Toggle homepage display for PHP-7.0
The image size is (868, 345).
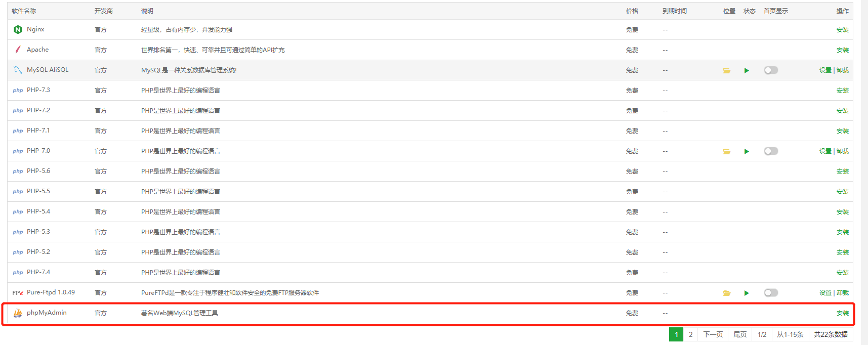(x=771, y=151)
